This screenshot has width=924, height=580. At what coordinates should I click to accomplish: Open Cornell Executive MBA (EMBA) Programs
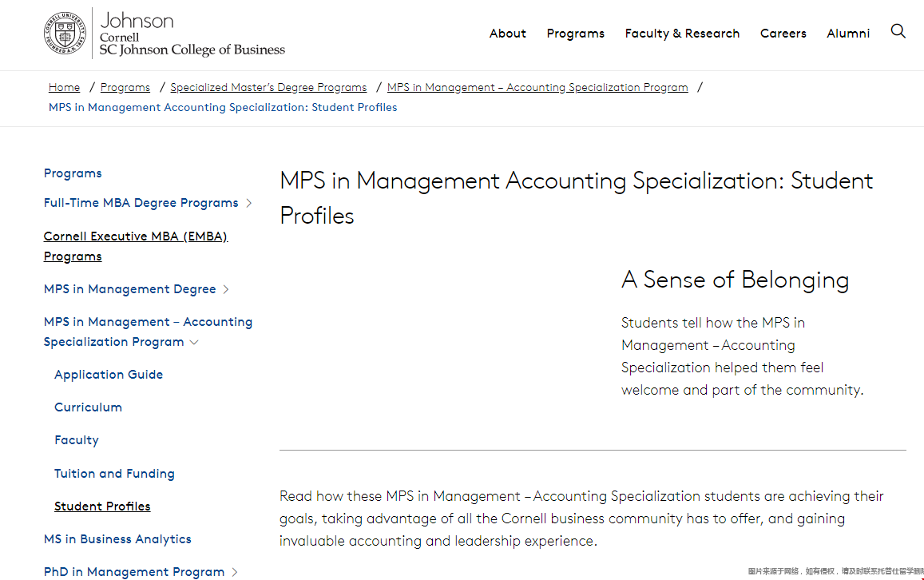point(136,246)
